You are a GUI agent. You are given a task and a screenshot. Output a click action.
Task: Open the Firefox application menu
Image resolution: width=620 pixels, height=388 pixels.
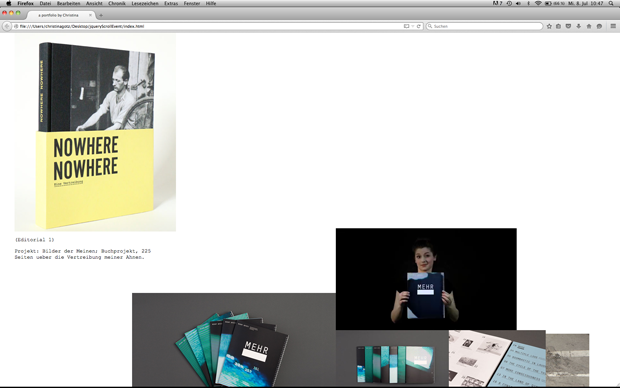[x=25, y=3]
